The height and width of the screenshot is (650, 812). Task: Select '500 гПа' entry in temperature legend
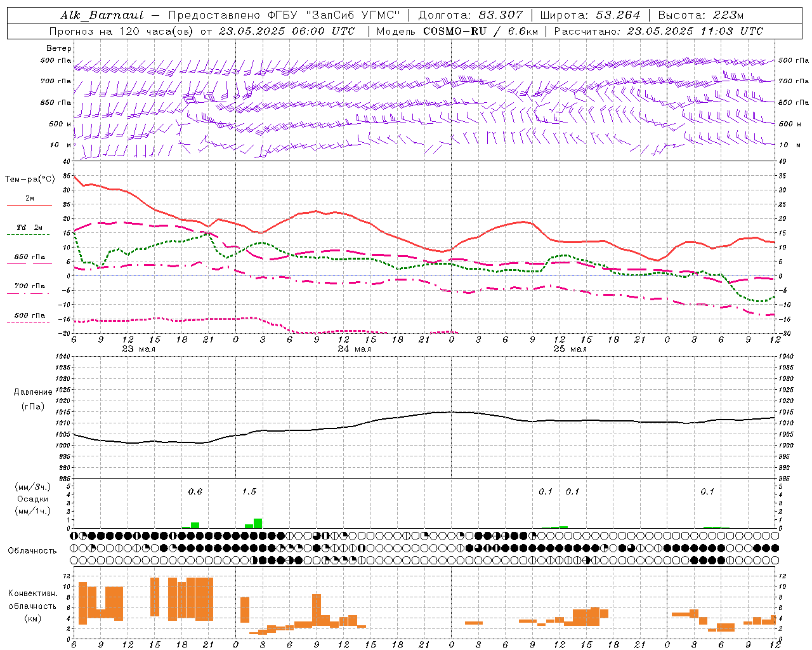[30, 315]
